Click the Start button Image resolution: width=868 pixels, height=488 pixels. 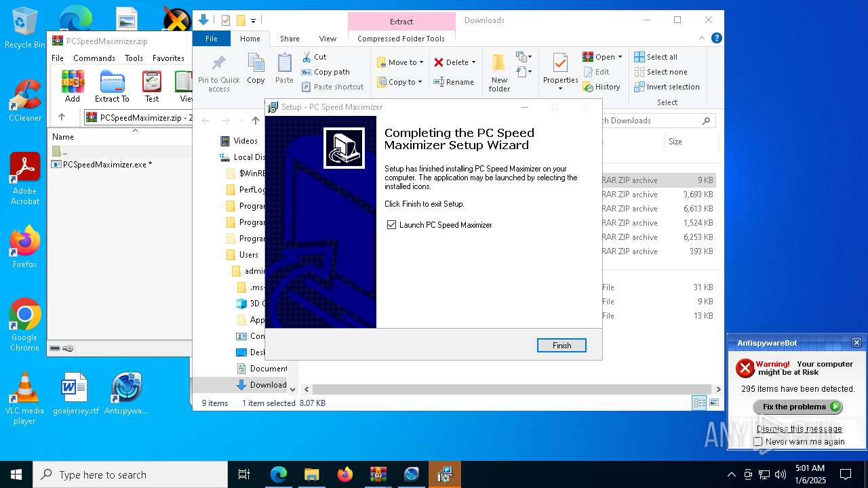(16, 474)
